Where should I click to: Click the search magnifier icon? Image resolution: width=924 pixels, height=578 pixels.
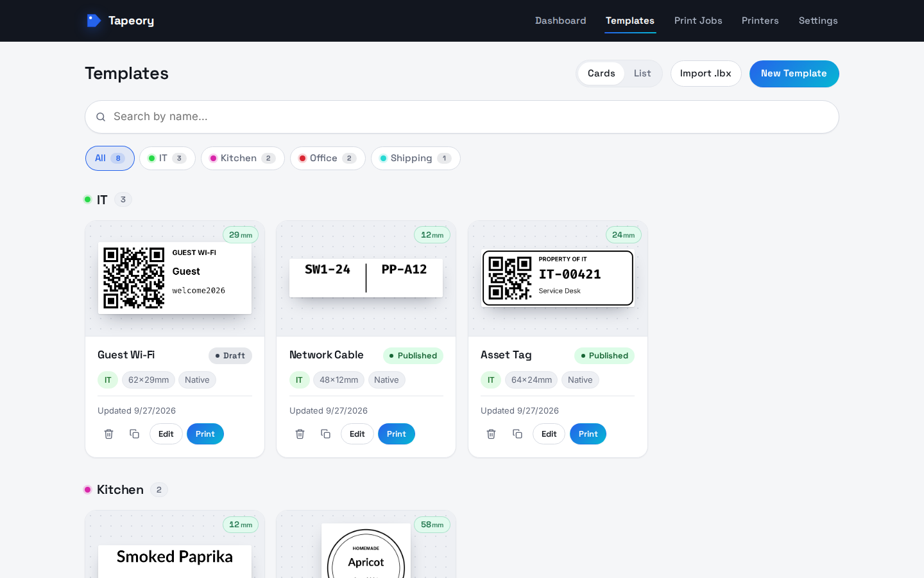101,117
